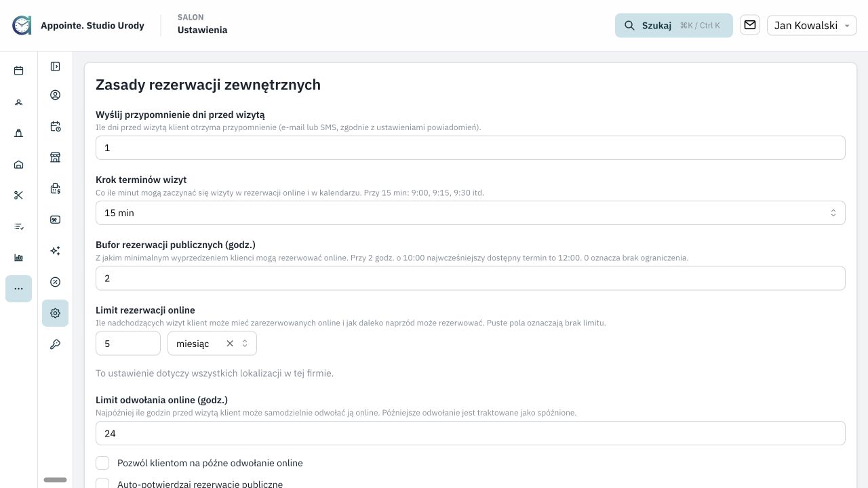Open the checklist tasks icon

coord(18,226)
